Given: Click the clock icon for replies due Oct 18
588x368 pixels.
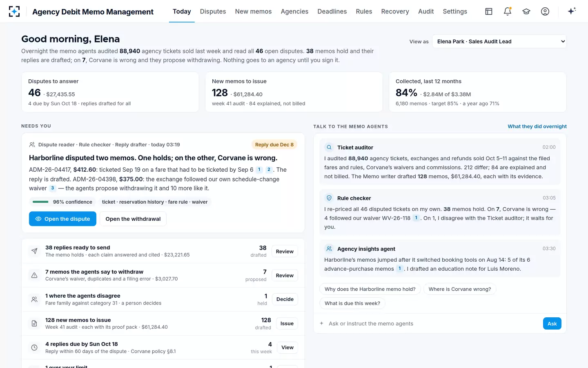Looking at the screenshot, I should click(34, 348).
